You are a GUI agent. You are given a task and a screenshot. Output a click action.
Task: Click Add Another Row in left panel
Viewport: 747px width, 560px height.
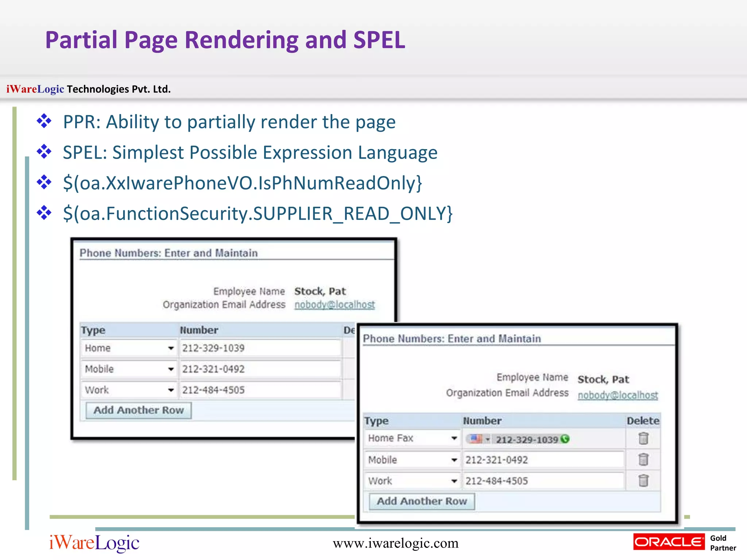point(139,410)
